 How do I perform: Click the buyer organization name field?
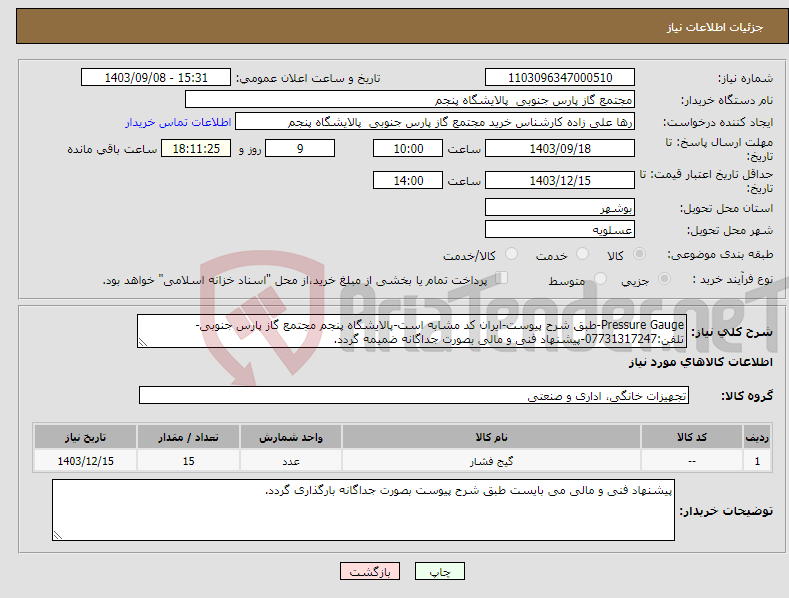tap(410, 100)
